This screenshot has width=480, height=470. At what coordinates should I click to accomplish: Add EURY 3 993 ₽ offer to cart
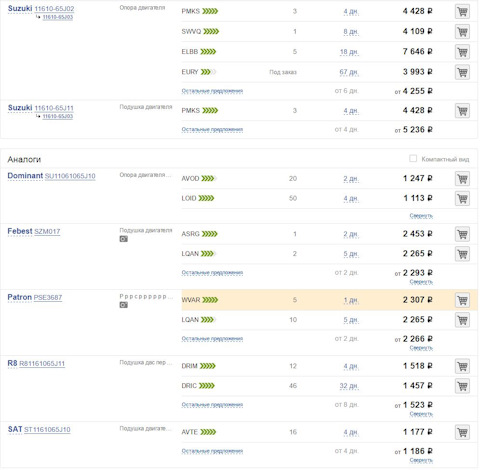pyautogui.click(x=462, y=72)
